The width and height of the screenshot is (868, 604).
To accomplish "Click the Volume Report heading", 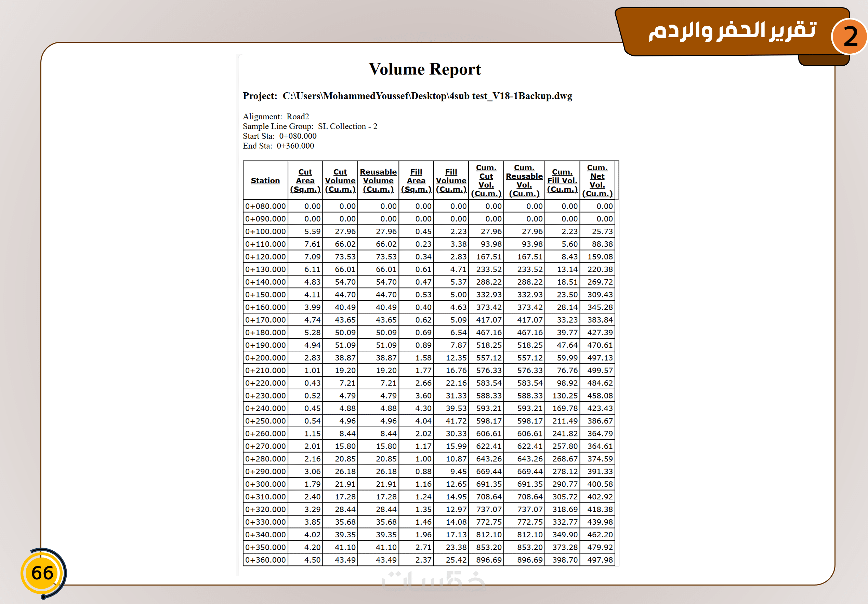I will (x=424, y=69).
